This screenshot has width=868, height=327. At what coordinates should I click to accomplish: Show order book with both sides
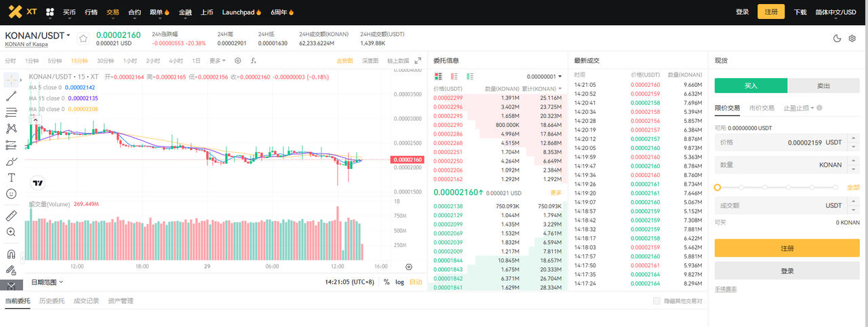click(438, 76)
